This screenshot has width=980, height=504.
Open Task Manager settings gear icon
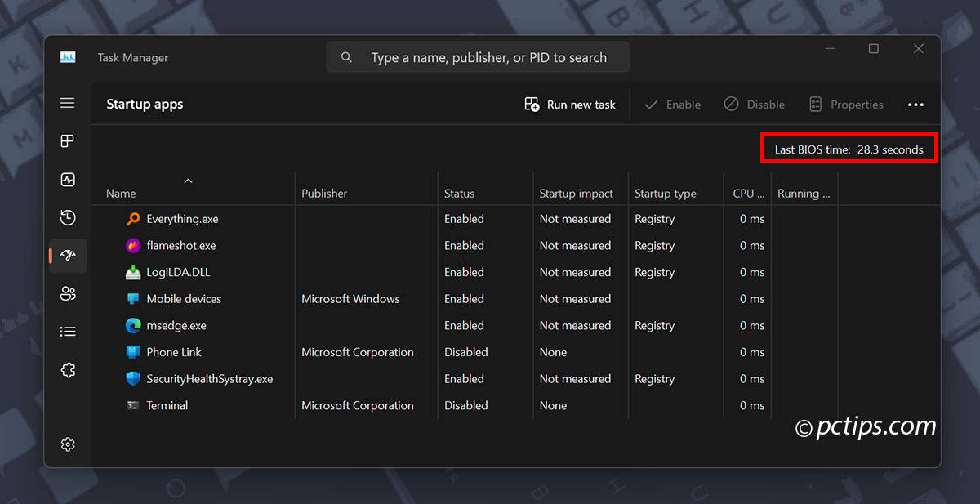(x=68, y=444)
